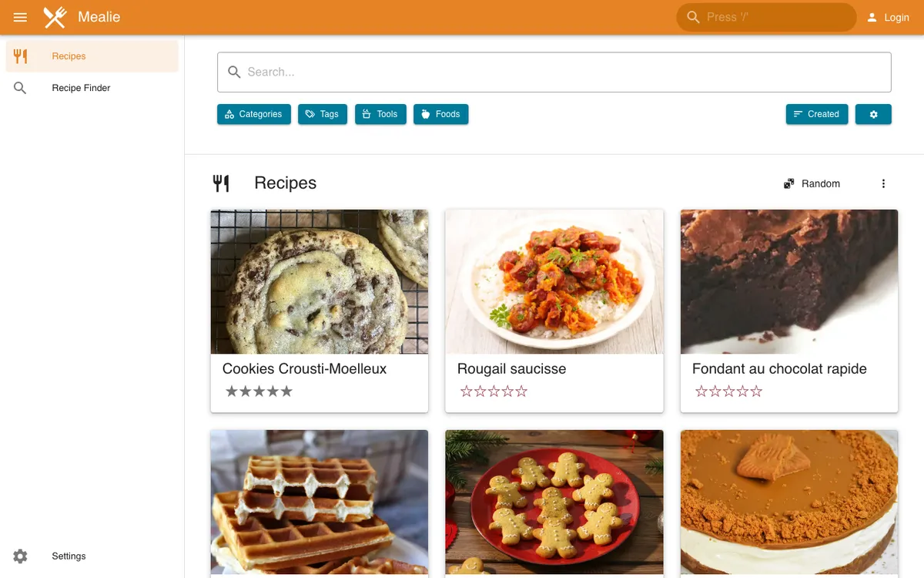Click the search settings gear button
924x578 pixels.
pyautogui.click(x=873, y=114)
